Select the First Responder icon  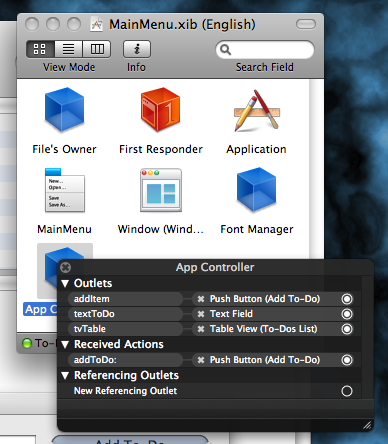coord(160,109)
